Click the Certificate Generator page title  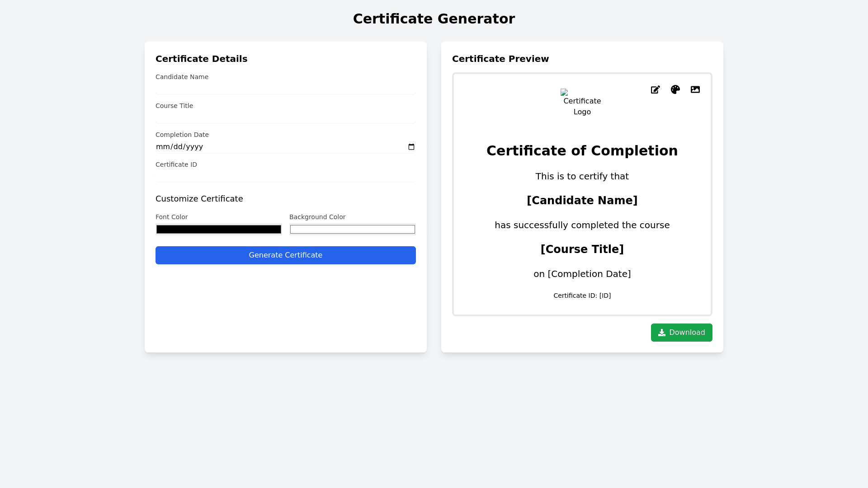coord(434,19)
